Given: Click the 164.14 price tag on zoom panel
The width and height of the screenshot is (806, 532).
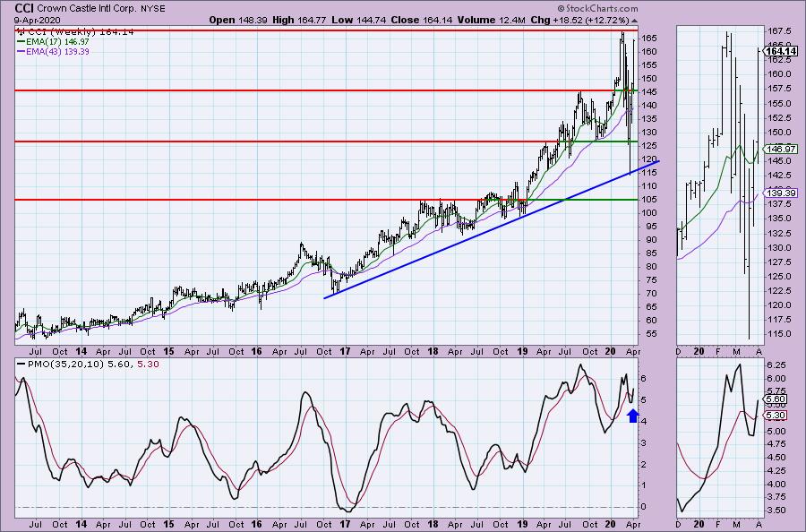Looking at the screenshot, I should 780,51.
